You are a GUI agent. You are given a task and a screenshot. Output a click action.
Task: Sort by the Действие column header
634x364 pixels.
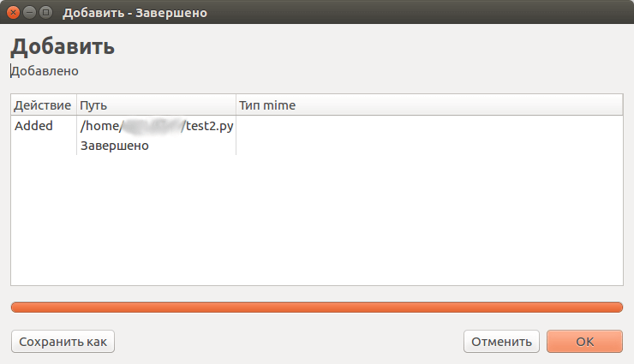click(44, 105)
